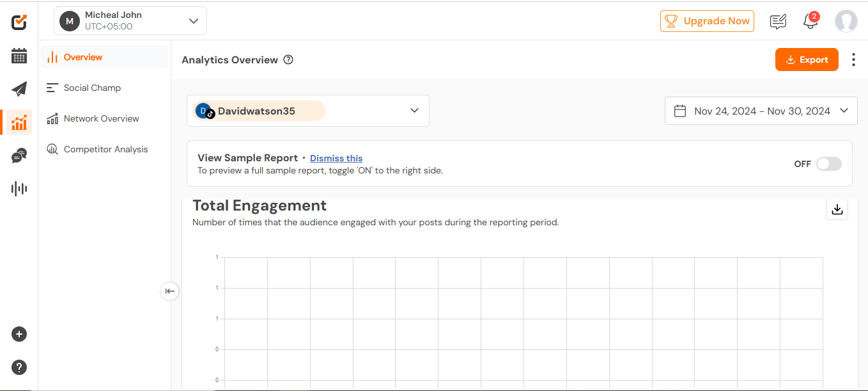Toggle the View Sample Report switch
Image resolution: width=868 pixels, height=391 pixels.
829,164
